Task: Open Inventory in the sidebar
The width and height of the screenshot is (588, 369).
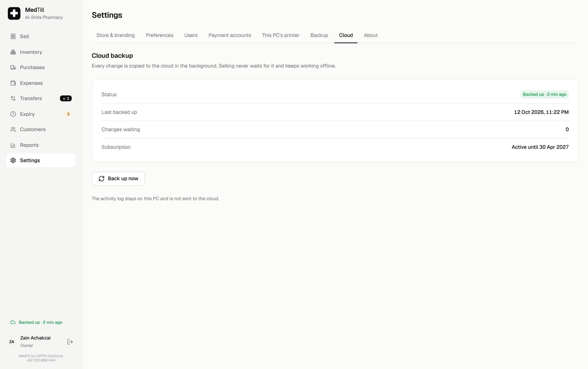Action: [x=41, y=52]
